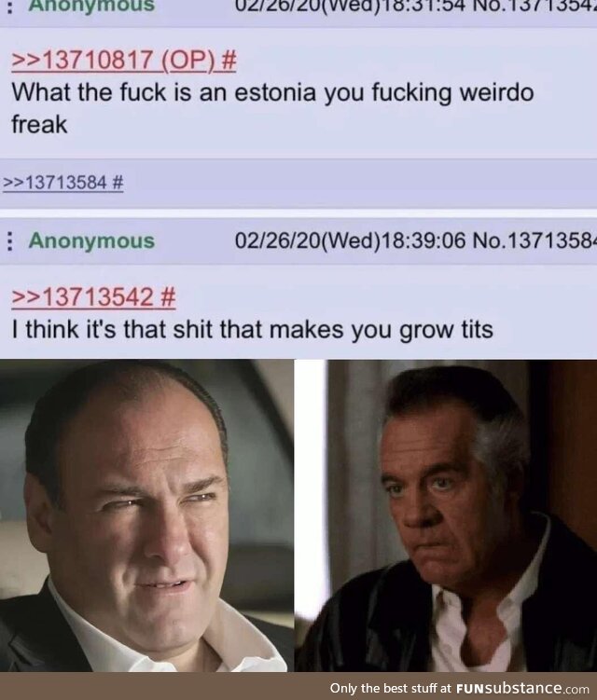The image size is (597, 700).
Task: Select post number No.1371358 to quote it
Action: pyautogui.click(x=535, y=241)
